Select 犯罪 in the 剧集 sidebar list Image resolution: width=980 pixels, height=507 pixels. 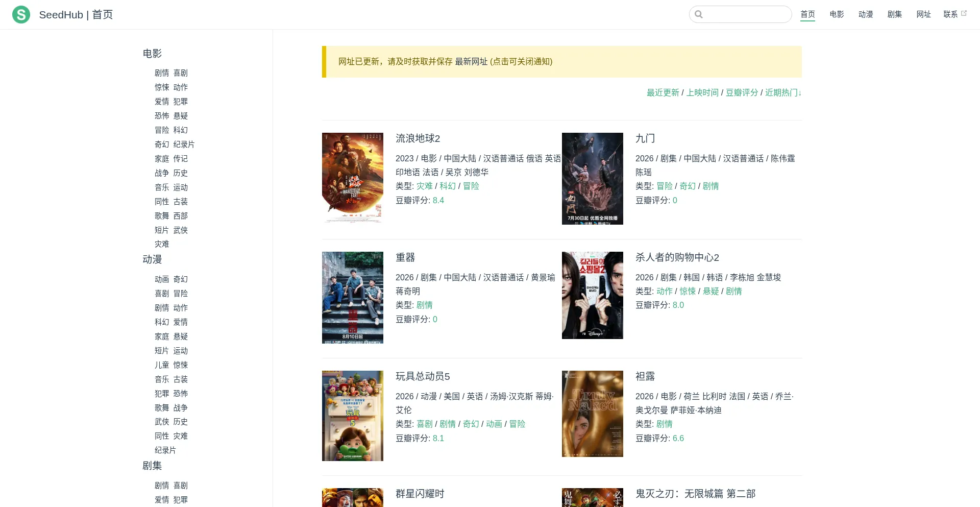point(181,500)
